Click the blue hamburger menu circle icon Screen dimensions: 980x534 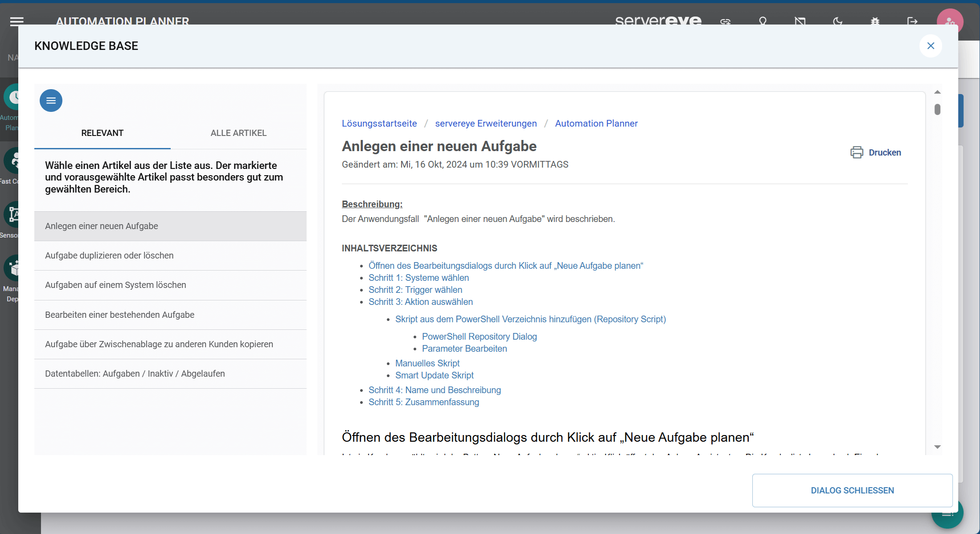coord(51,101)
